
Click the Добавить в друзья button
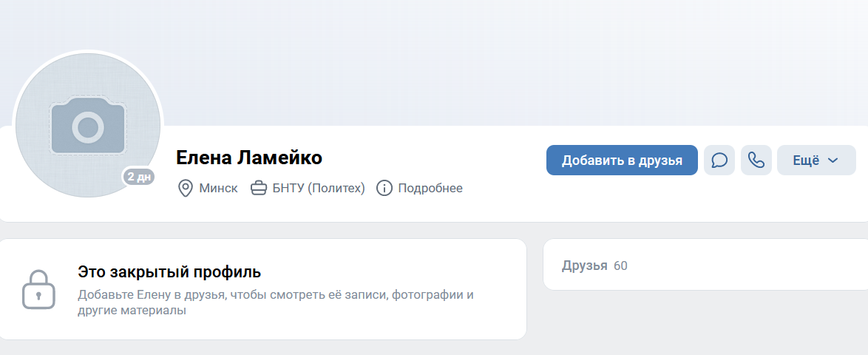click(x=622, y=160)
